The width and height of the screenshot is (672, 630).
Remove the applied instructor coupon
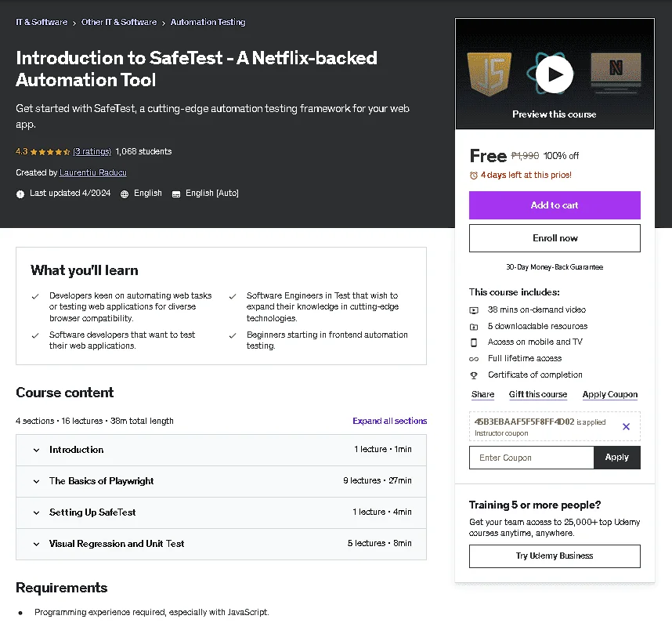(626, 426)
